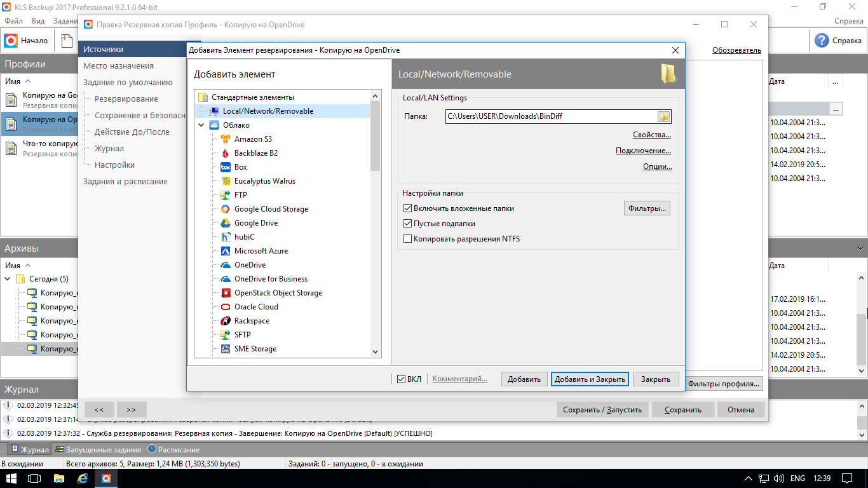Viewport: 868px width, 488px height.
Task: Open the Начало toolbar button
Action: click(x=27, y=41)
